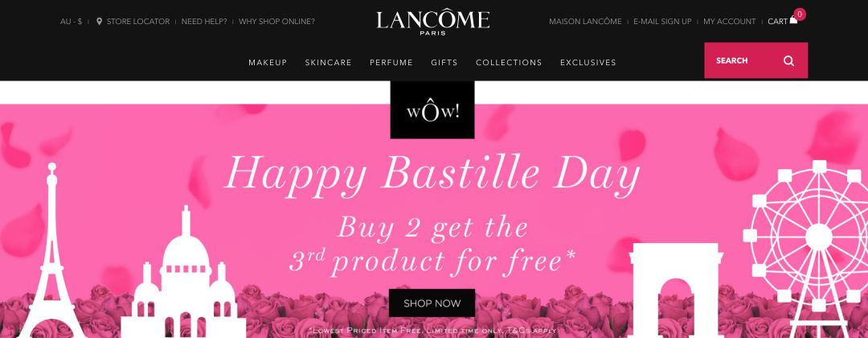This screenshot has width=868, height=338.
Task: Open the Makeup menu
Action: [268, 63]
